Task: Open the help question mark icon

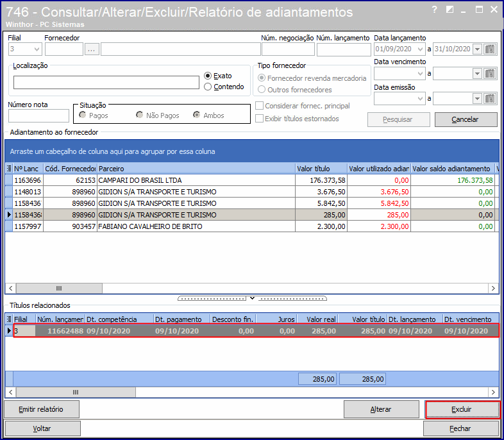Action: click(435, 10)
